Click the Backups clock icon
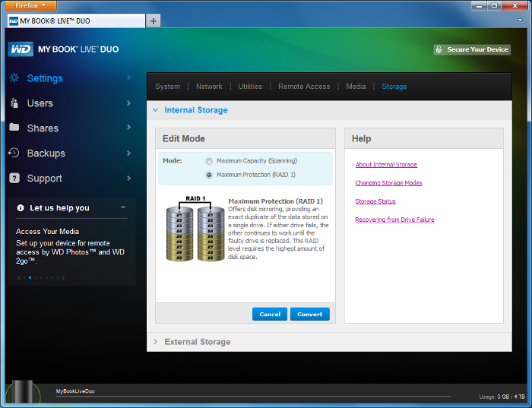 pyautogui.click(x=14, y=153)
